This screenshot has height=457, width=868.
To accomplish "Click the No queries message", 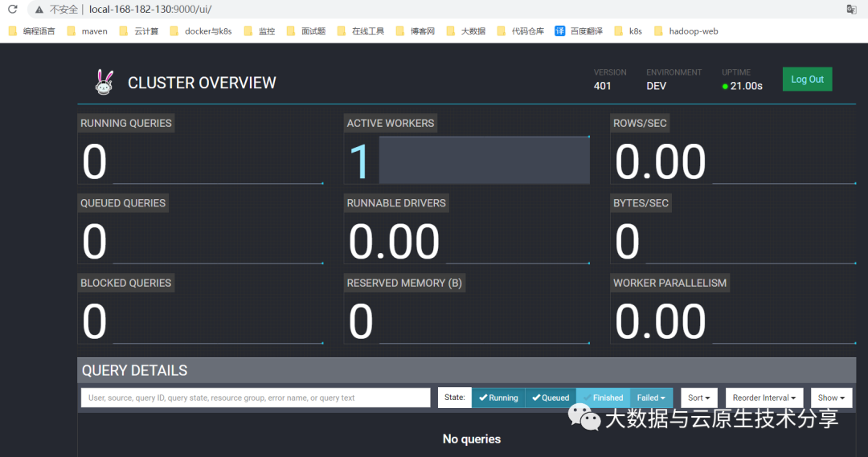I will point(472,439).
